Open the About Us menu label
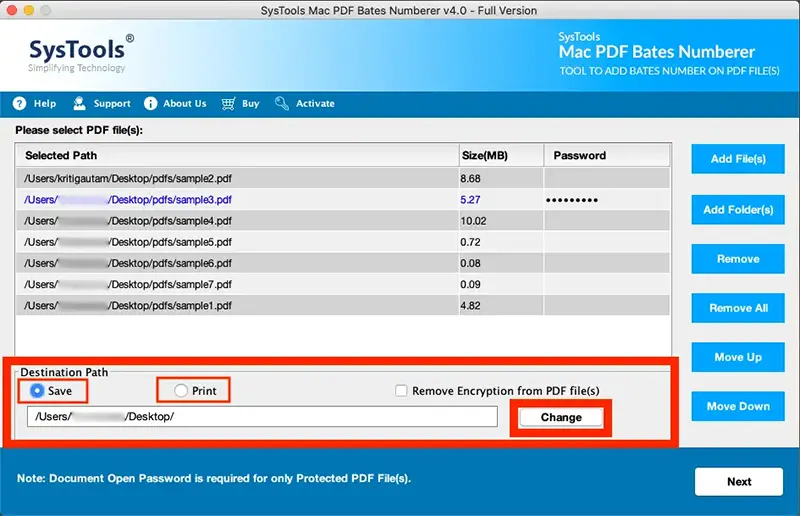This screenshot has width=800, height=516. point(185,104)
